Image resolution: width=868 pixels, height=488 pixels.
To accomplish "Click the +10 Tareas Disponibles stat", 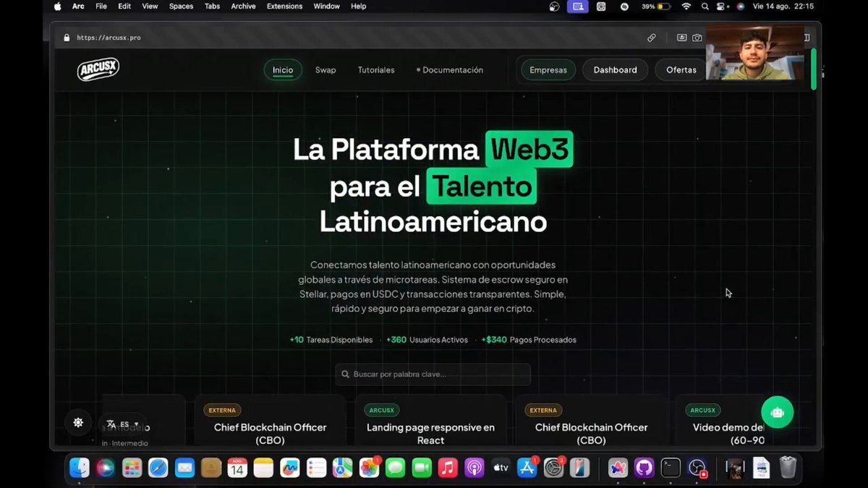I will 331,340.
